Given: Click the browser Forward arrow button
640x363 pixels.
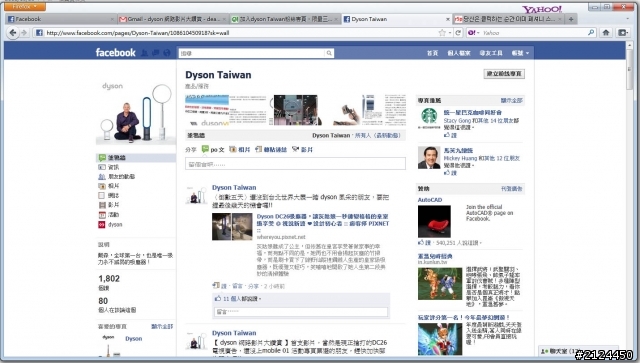Looking at the screenshot, I should click(24, 33).
